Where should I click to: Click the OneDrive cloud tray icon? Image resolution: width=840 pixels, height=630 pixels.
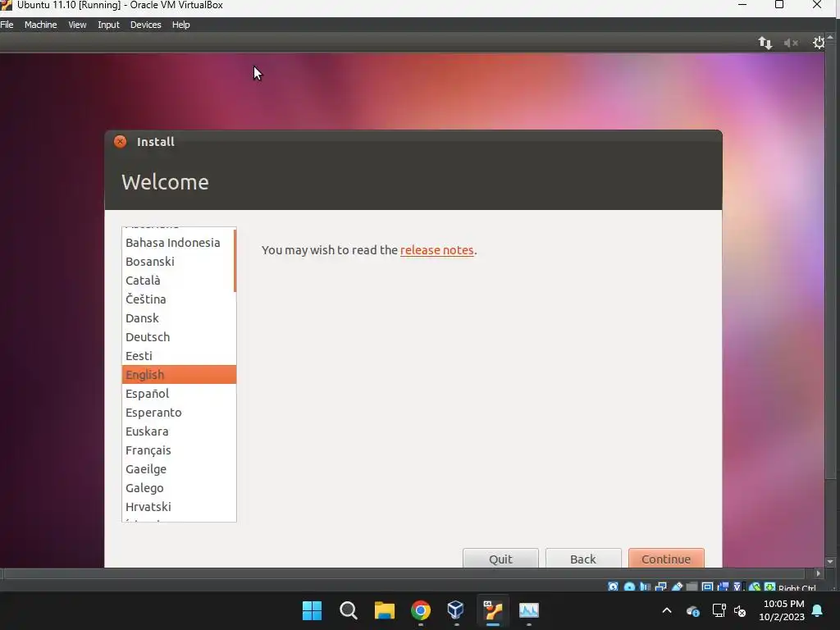(x=692, y=610)
